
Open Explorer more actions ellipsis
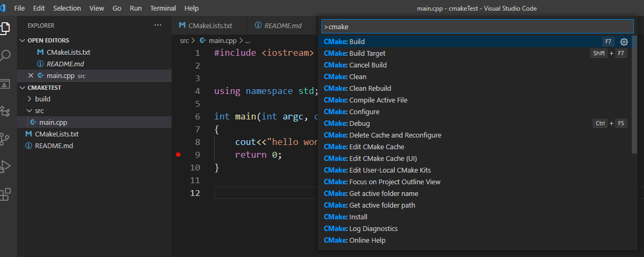[x=157, y=25]
